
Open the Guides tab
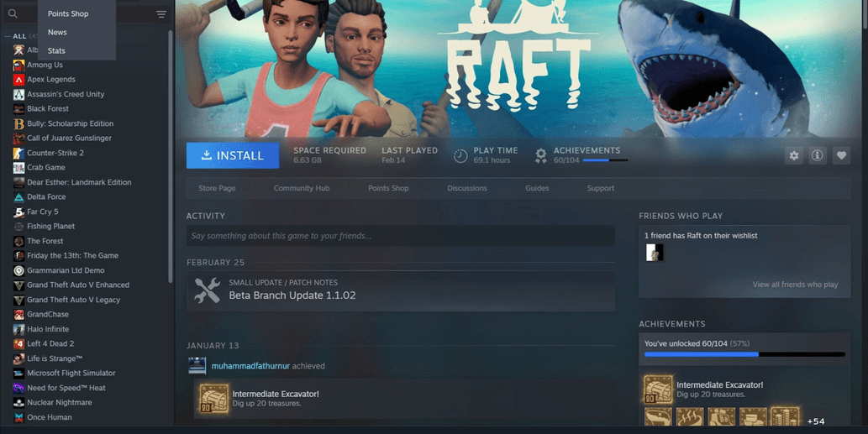coord(537,189)
